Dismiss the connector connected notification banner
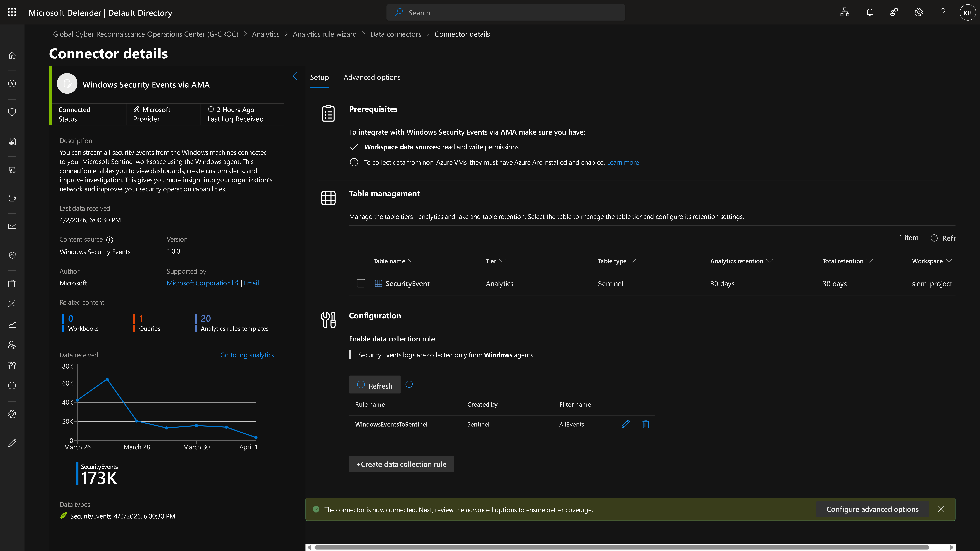 pyautogui.click(x=941, y=509)
